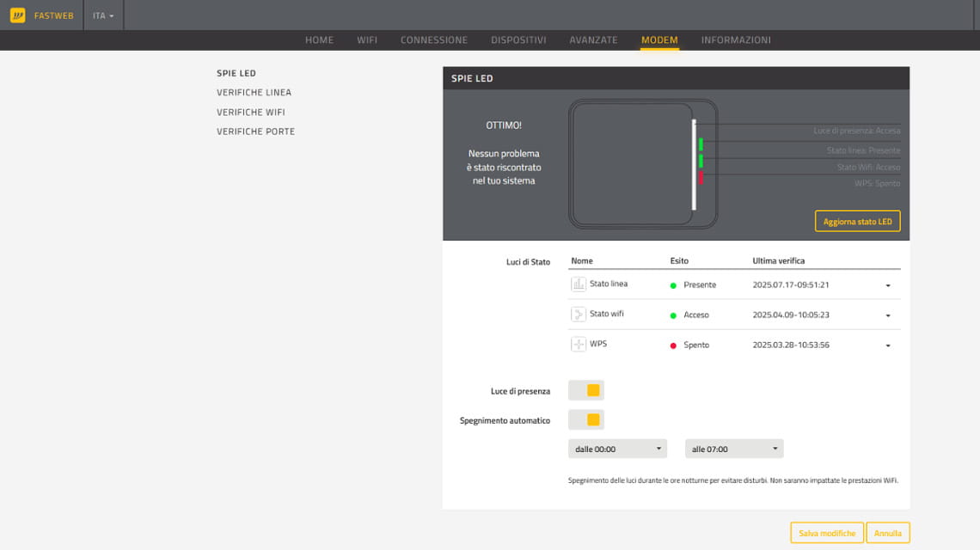Open the 'dalle 00:00' time dropdown
The height and width of the screenshot is (550, 980).
[x=617, y=449]
